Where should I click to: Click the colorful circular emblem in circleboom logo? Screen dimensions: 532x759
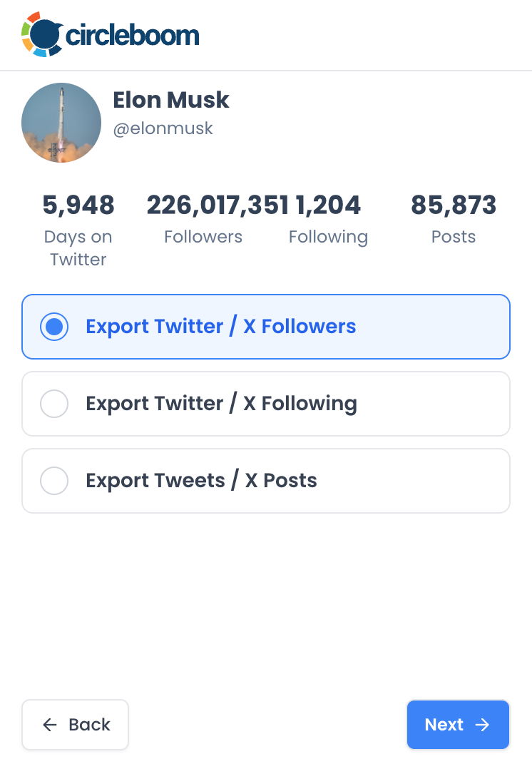[41, 34]
